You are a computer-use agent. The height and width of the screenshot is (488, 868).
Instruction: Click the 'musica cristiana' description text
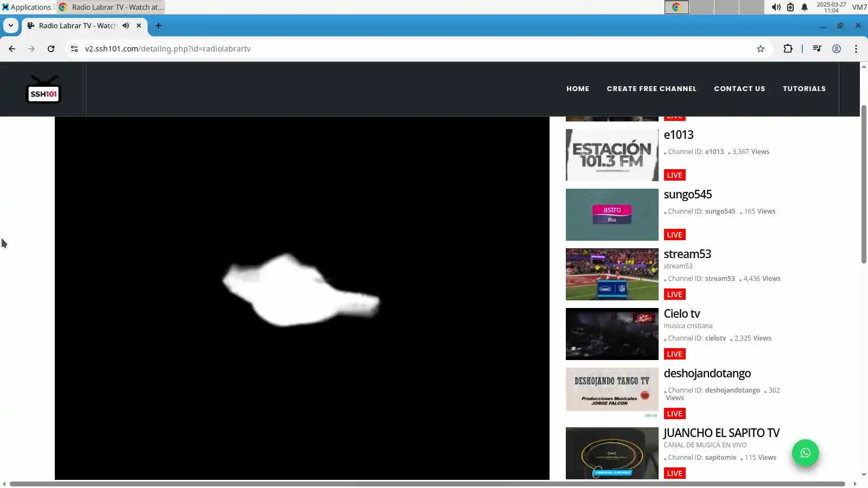(x=688, y=326)
